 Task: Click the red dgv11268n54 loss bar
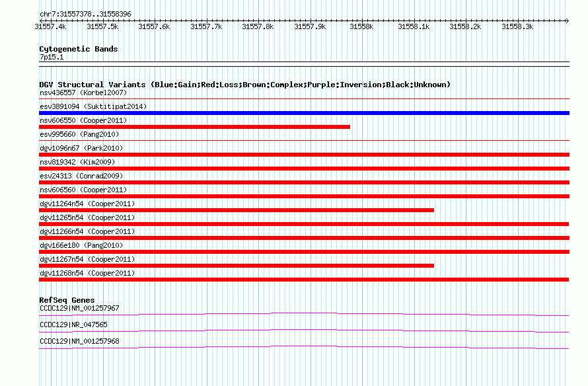click(x=304, y=280)
